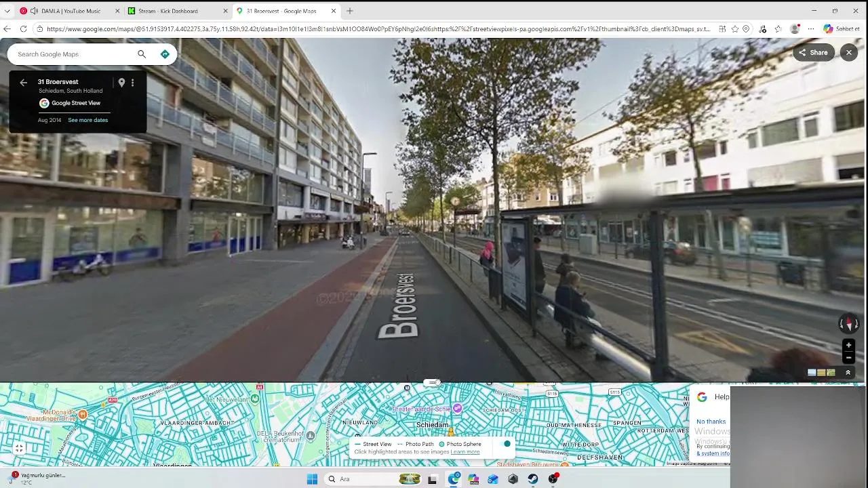Mute the YouTube Music tab via speaker icon
The image size is (868, 488).
click(x=34, y=11)
